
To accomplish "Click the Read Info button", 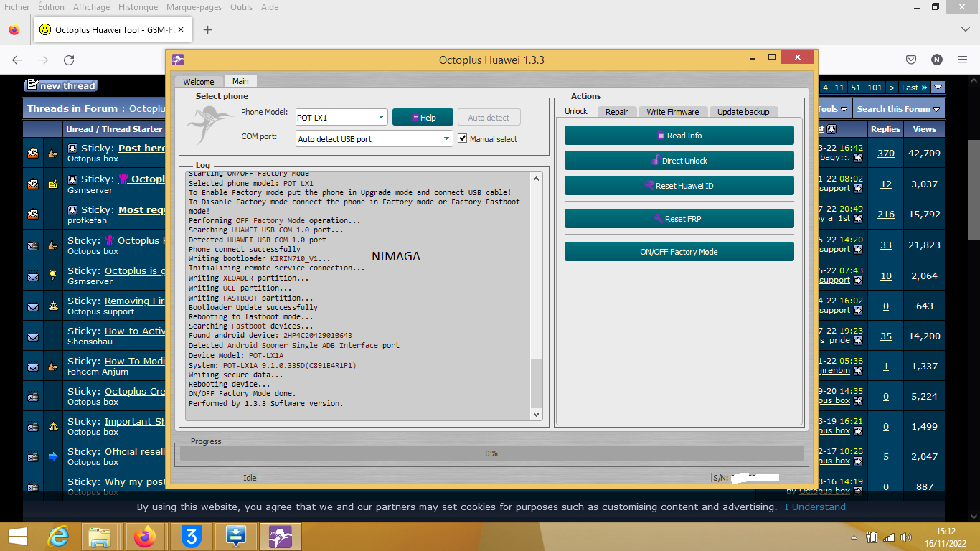I will click(679, 136).
